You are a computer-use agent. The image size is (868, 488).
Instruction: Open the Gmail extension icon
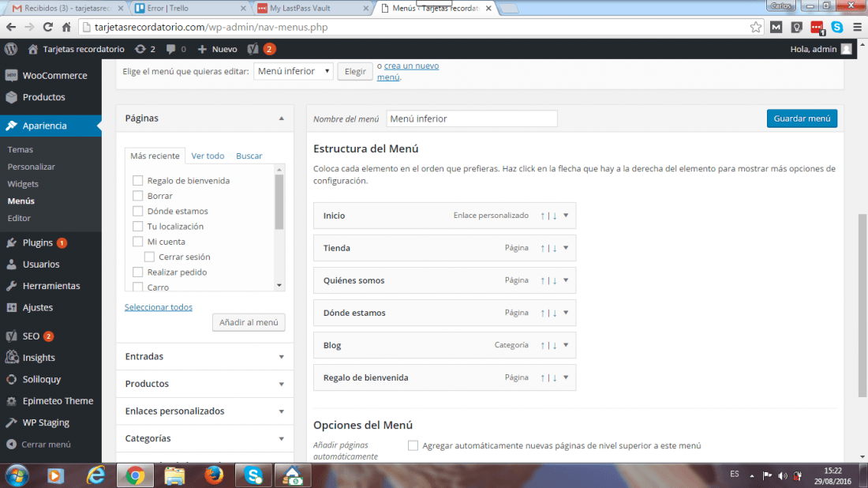(776, 27)
